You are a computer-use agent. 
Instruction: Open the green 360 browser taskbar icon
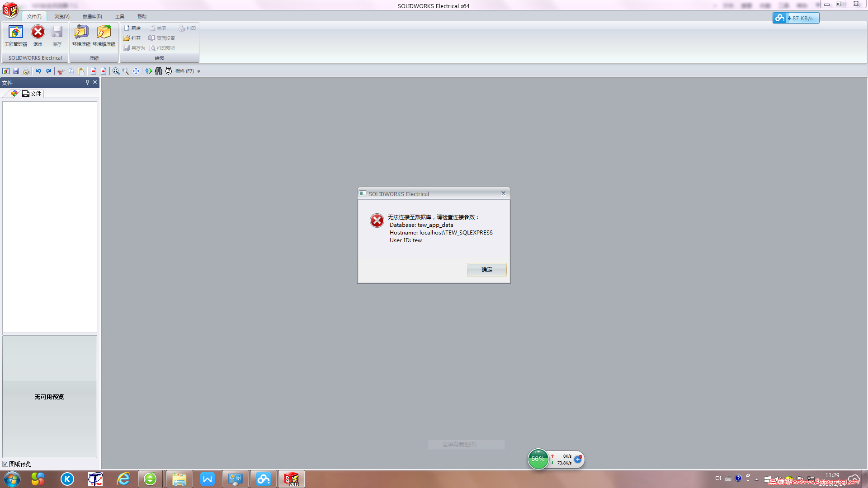pyautogui.click(x=150, y=479)
